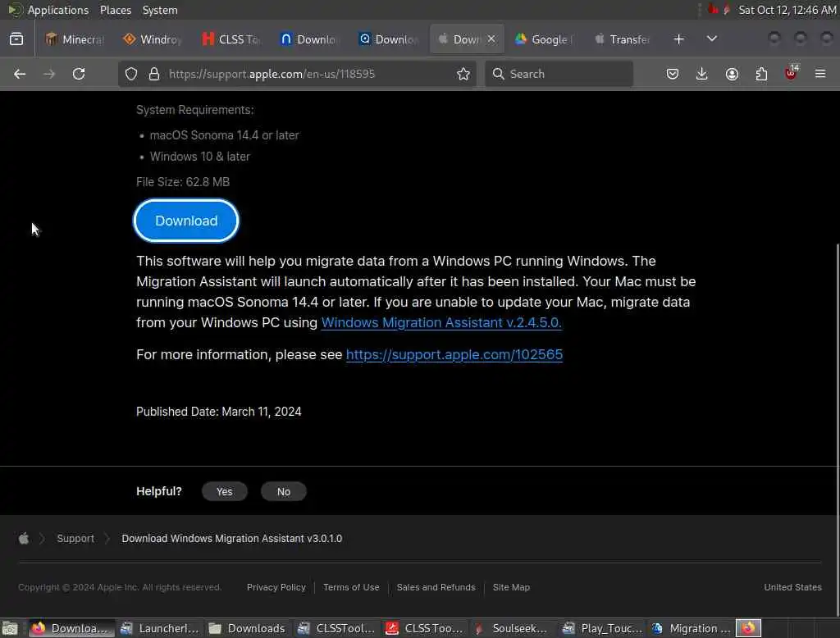Show desktop from the taskbar icon
Screen dimensions: 840x638
pos(10,628)
